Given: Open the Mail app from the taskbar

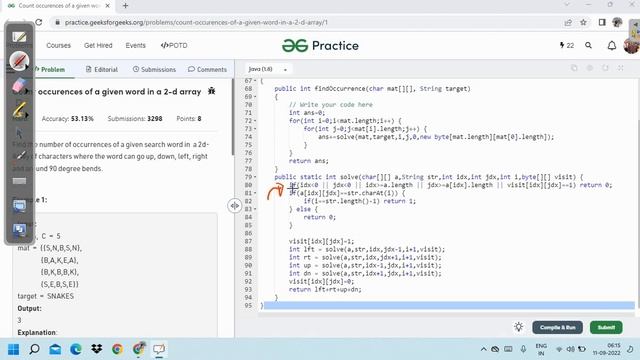Looking at the screenshot, I should [55, 349].
